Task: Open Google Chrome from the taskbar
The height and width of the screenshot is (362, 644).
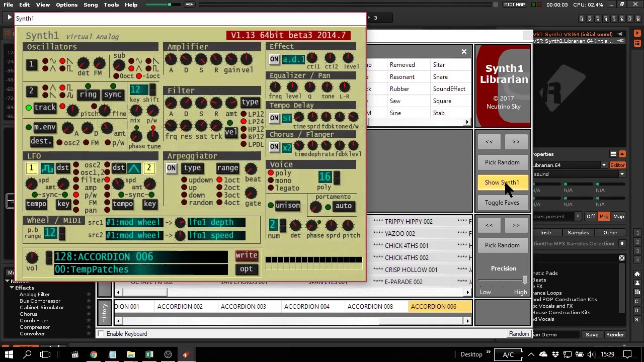Action: click(94, 354)
